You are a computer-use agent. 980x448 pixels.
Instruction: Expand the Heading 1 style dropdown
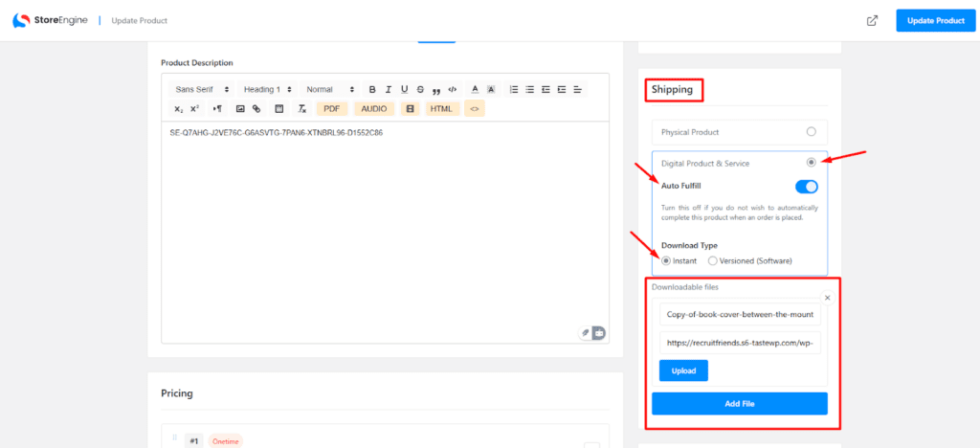pyautogui.click(x=268, y=89)
